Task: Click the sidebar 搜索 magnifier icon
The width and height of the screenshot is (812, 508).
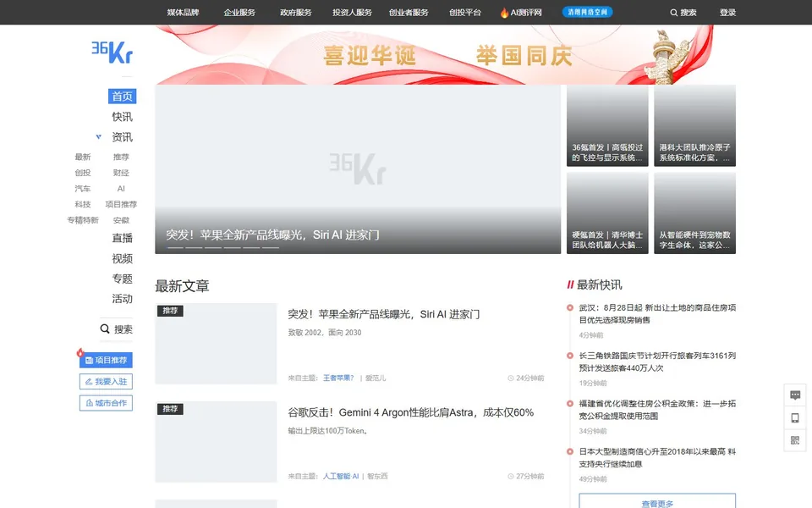Action: (105, 329)
